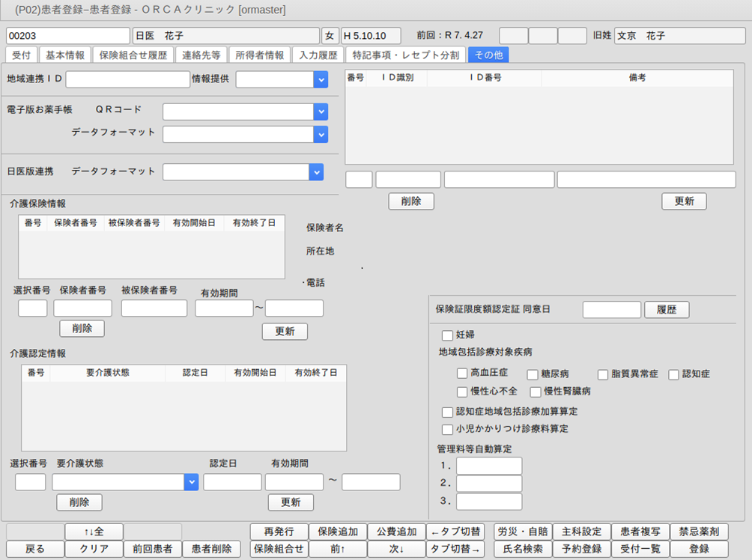Select the 特記事項・レセプト分割 tab

405,55
